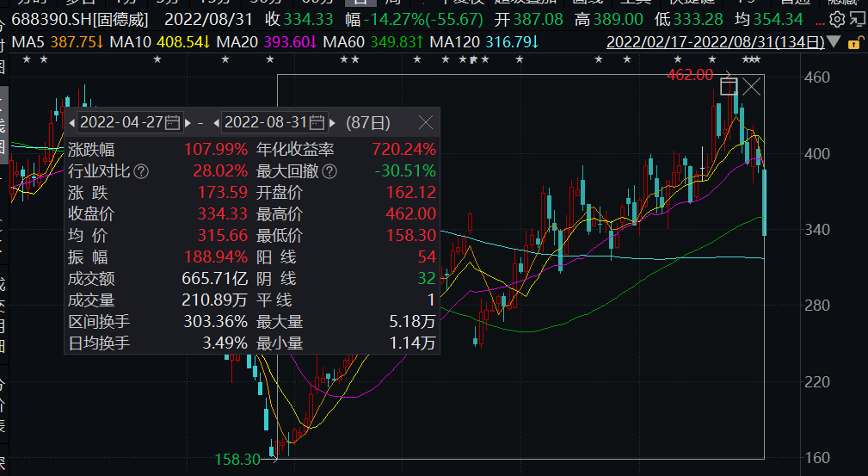This screenshot has width=868, height=476.
Task: Click the square window icon on the selection box
Action: click(x=729, y=86)
